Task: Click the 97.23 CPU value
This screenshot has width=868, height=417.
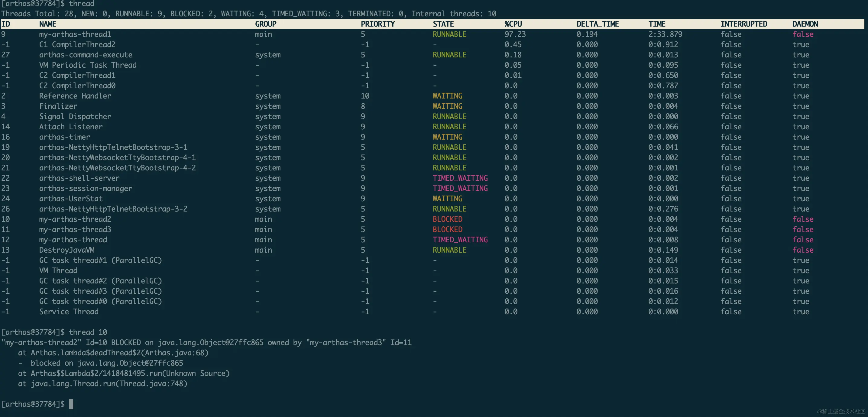Action: [x=515, y=34]
